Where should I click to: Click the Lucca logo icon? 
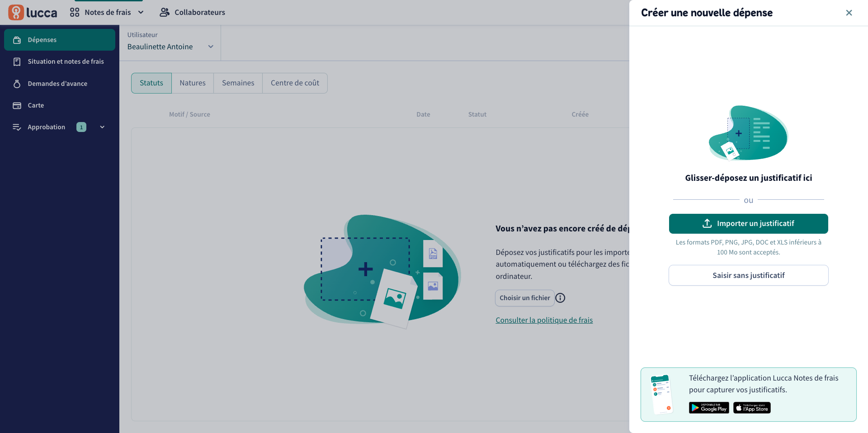pos(16,12)
